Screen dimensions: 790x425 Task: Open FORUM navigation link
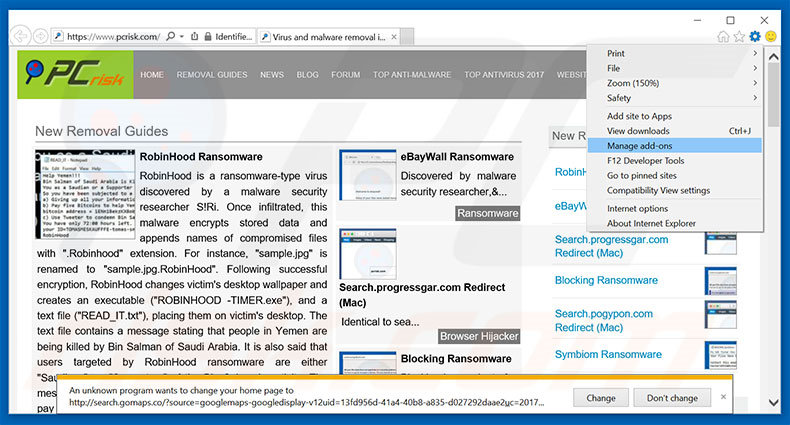(346, 75)
